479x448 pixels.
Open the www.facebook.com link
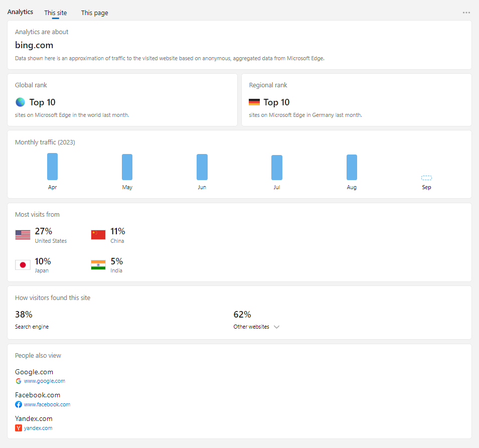point(47,404)
